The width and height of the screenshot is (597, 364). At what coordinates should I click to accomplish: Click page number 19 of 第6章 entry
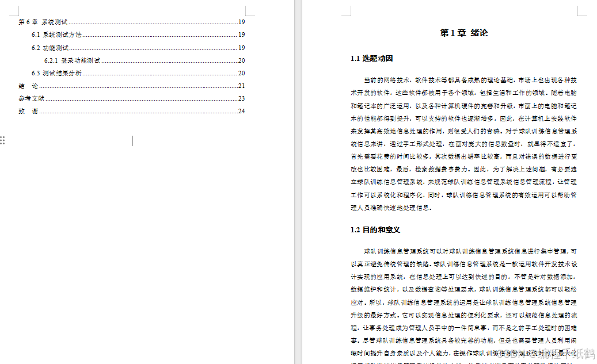241,22
